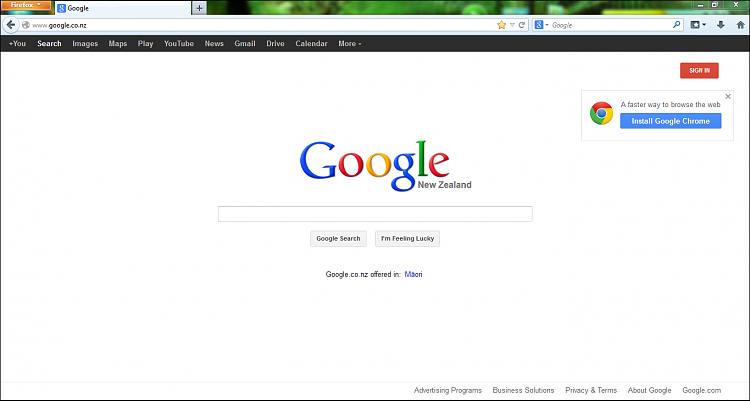This screenshot has width=750, height=401.
Task: Click the main Google search field
Action: click(x=375, y=214)
